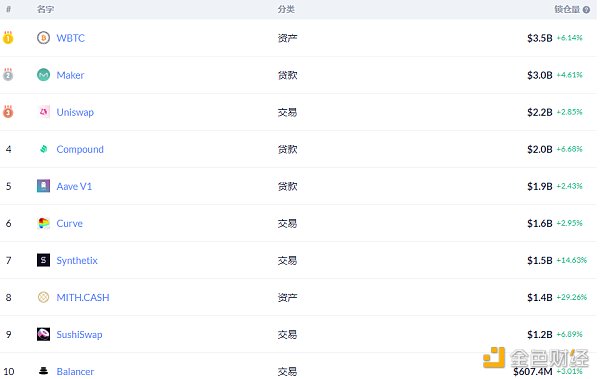Click the gold first-place medal icon
The height and width of the screenshot is (379, 600).
click(x=8, y=38)
